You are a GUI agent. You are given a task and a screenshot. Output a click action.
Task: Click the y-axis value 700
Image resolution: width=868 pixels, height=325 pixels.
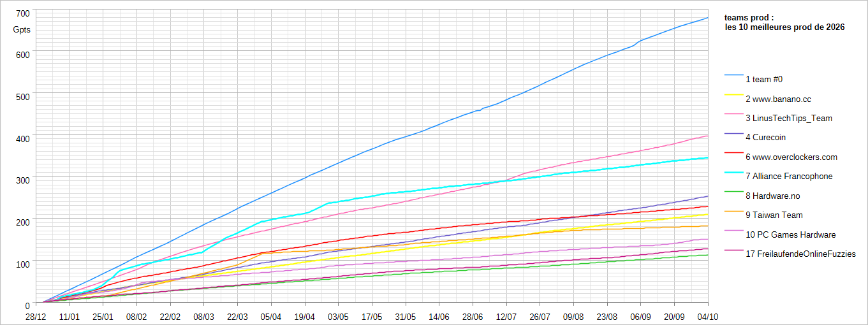(23, 14)
